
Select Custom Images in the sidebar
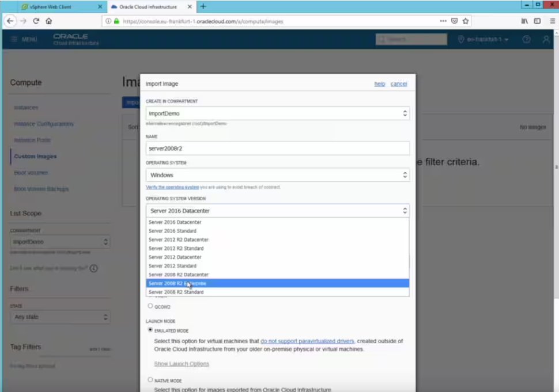pyautogui.click(x=35, y=157)
